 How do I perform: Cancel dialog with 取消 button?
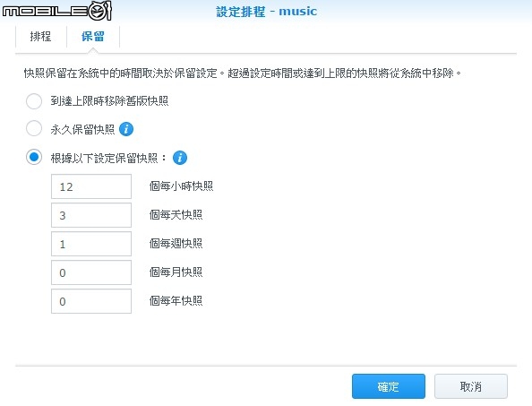point(471,386)
